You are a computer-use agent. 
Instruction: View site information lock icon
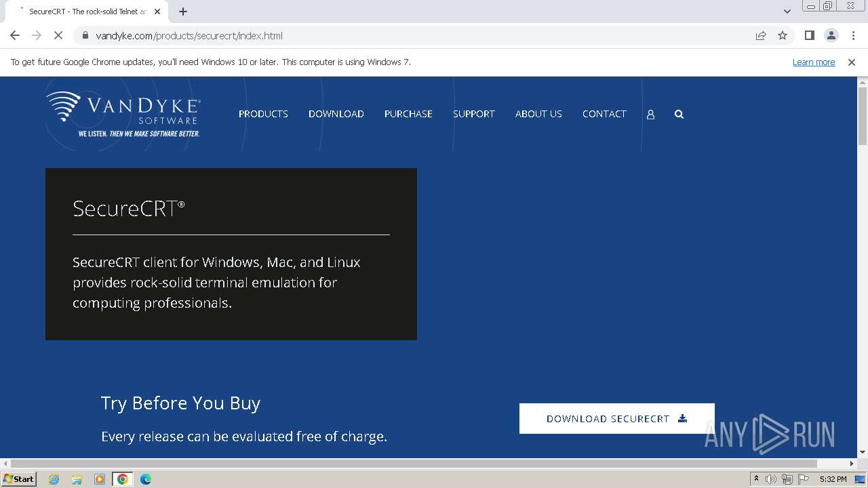coord(85,35)
